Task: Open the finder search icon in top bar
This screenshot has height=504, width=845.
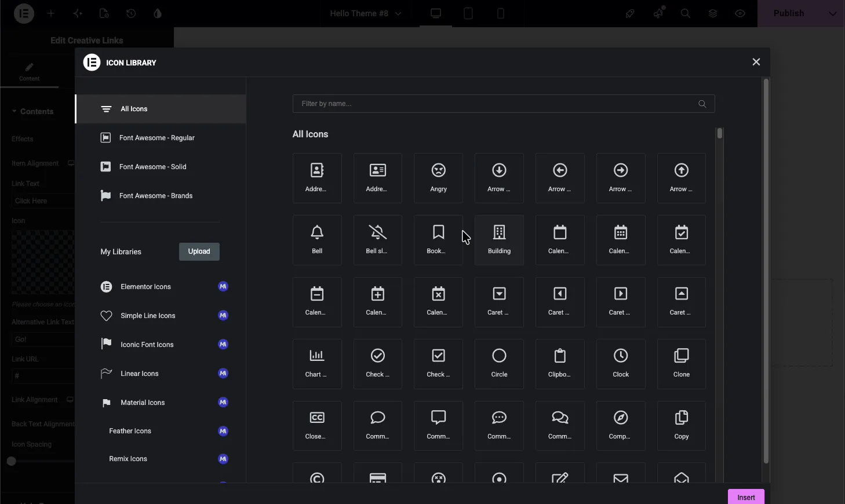Action: click(x=686, y=13)
